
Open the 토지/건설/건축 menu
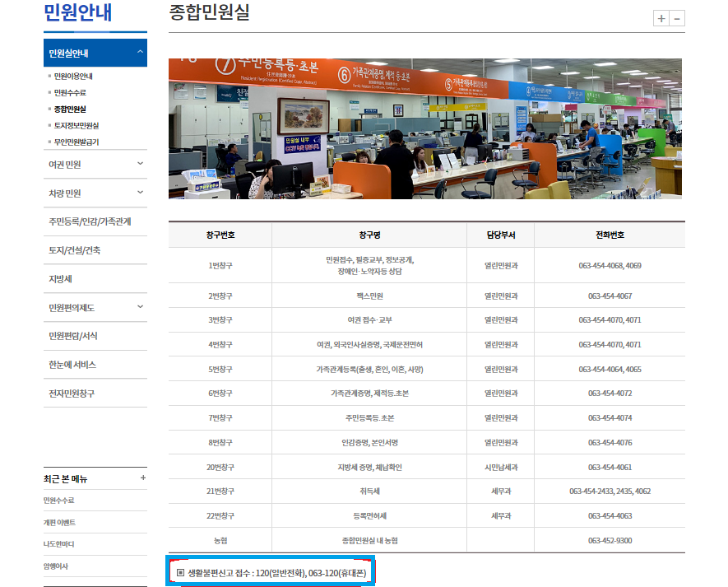75,250
